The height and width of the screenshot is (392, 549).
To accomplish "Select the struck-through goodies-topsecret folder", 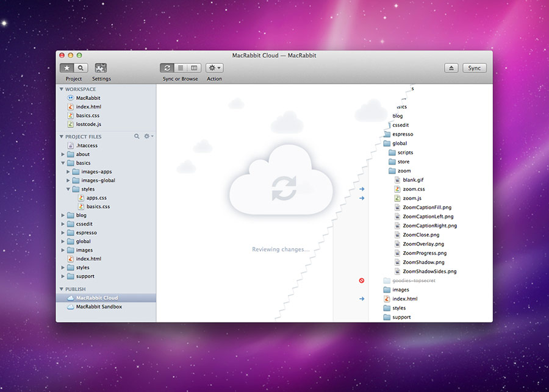I will 410,280.
